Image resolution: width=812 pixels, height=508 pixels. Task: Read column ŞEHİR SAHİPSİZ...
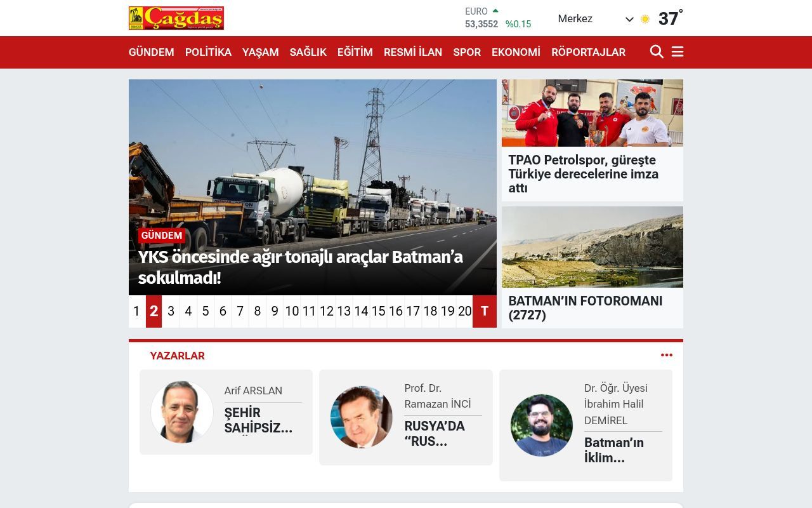(x=258, y=420)
